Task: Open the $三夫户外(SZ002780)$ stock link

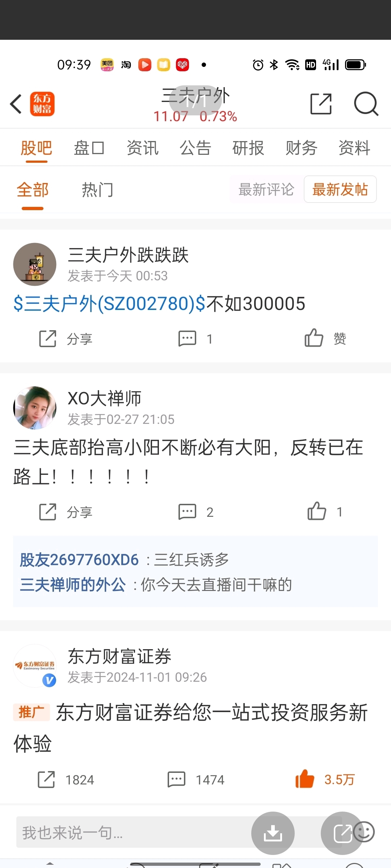Action: tap(109, 303)
